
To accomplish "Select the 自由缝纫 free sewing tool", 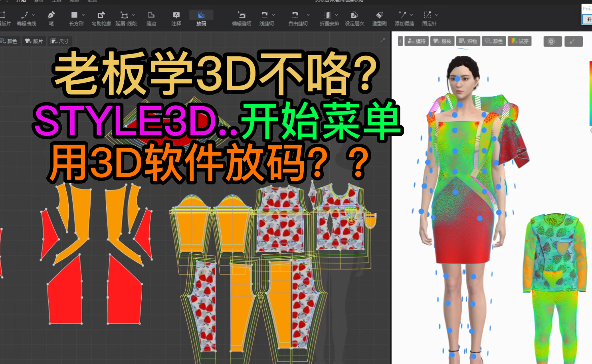I will 298,19.
